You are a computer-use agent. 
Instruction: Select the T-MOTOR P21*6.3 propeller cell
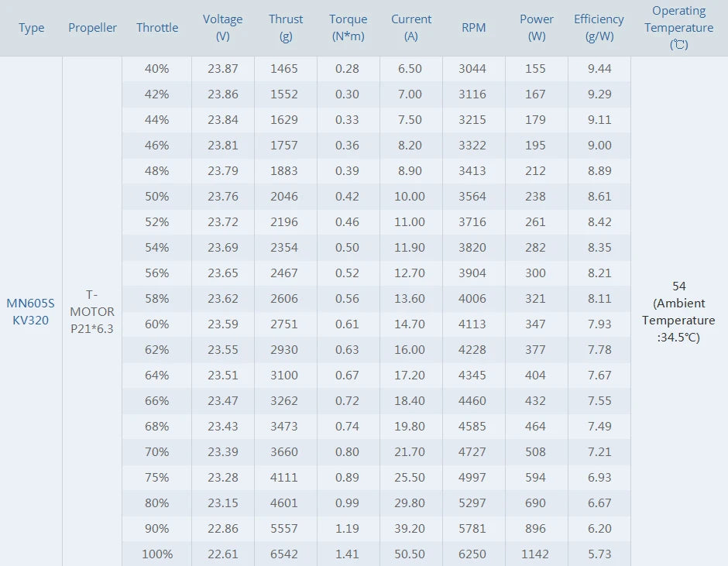92,312
